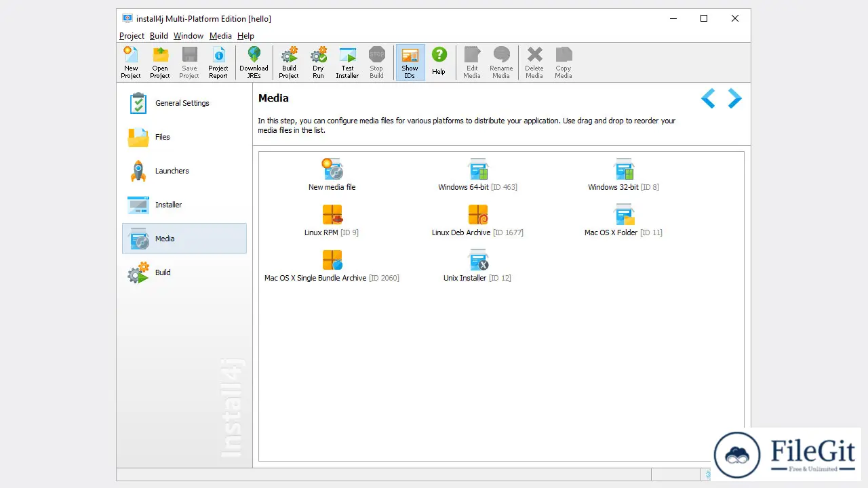Open the Project Report tool
This screenshot has width=868, height=488.
(x=218, y=62)
